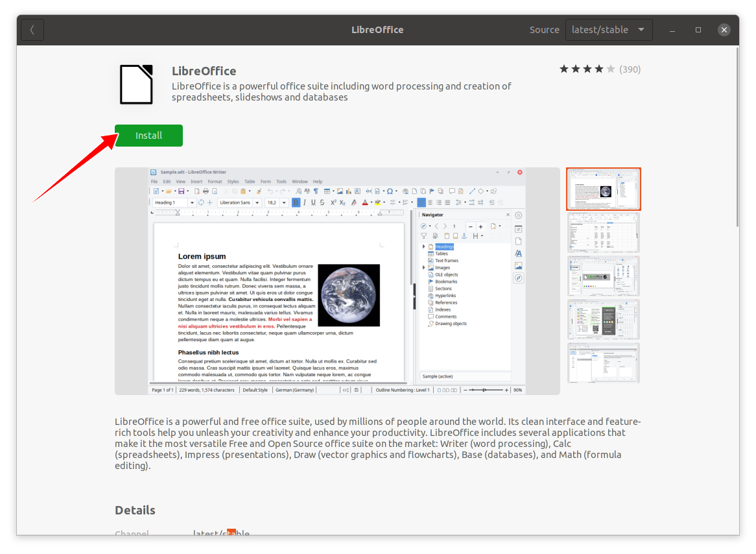Minimize the software store window
Image resolution: width=756 pixels, height=554 pixels.
click(672, 30)
